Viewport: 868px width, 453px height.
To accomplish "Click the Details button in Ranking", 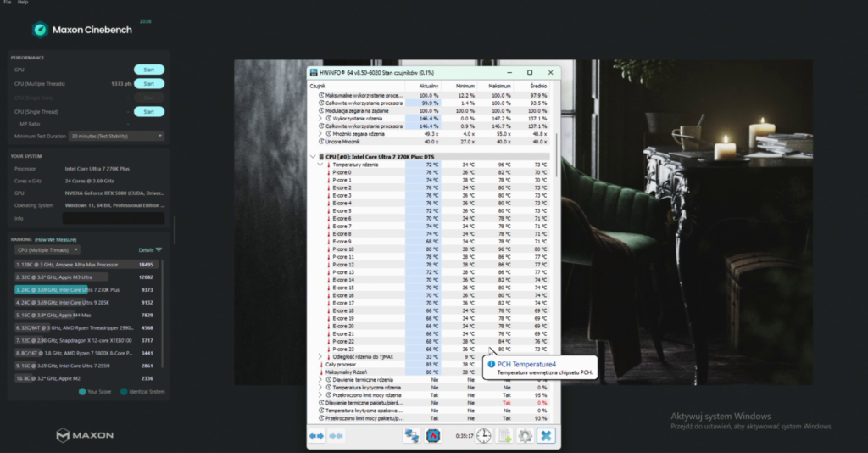I will [146, 250].
